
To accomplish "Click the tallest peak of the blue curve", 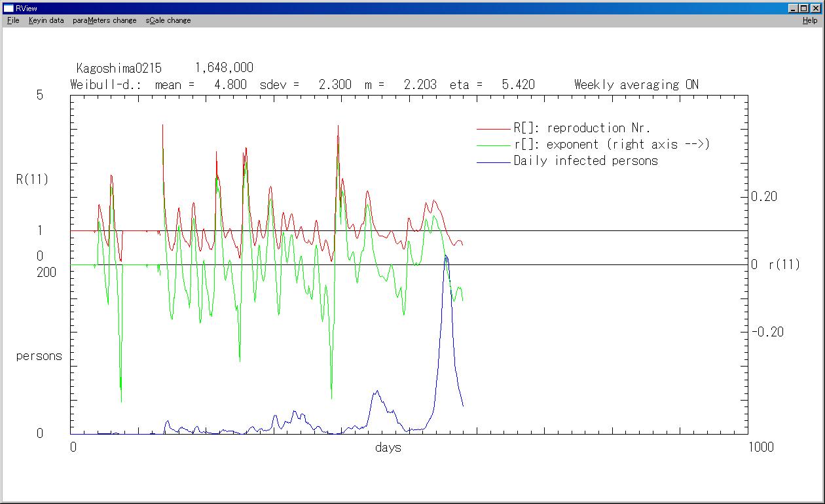I will tap(446, 257).
